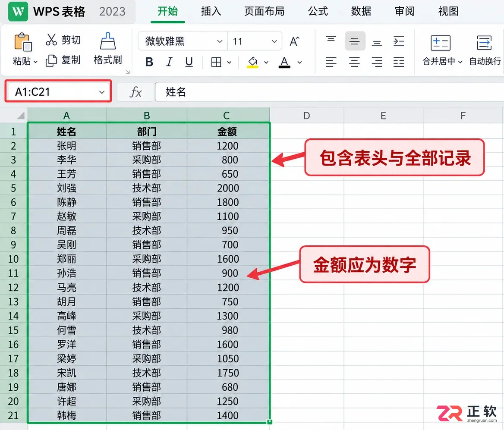Click the 复制 text button
504x430 pixels.
coord(71,60)
